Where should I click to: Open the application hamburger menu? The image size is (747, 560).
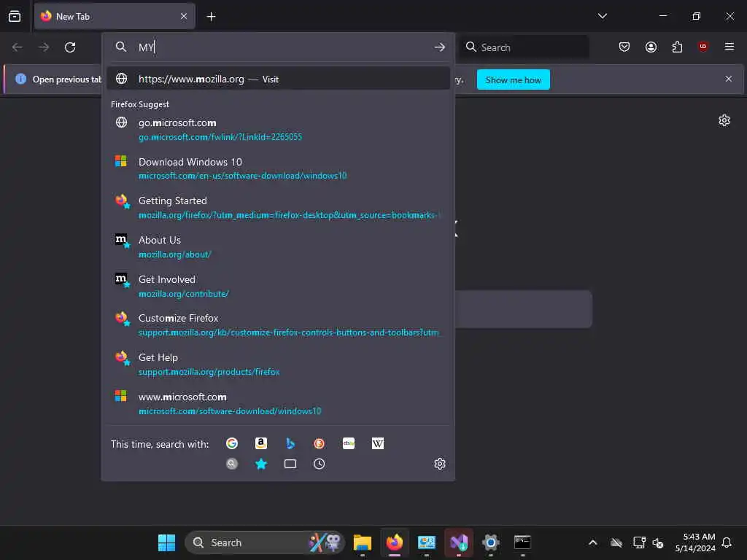729,47
